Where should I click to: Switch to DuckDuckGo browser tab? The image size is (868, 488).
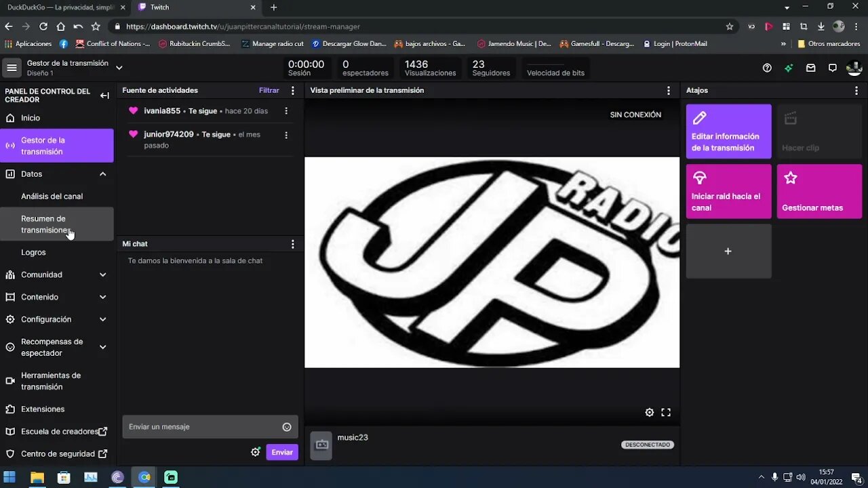pos(64,7)
